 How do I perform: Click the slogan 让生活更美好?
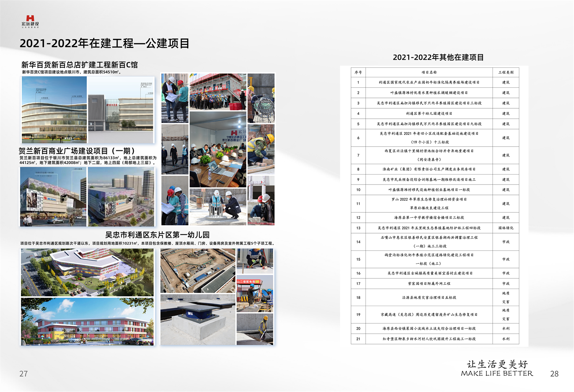pos(497,364)
